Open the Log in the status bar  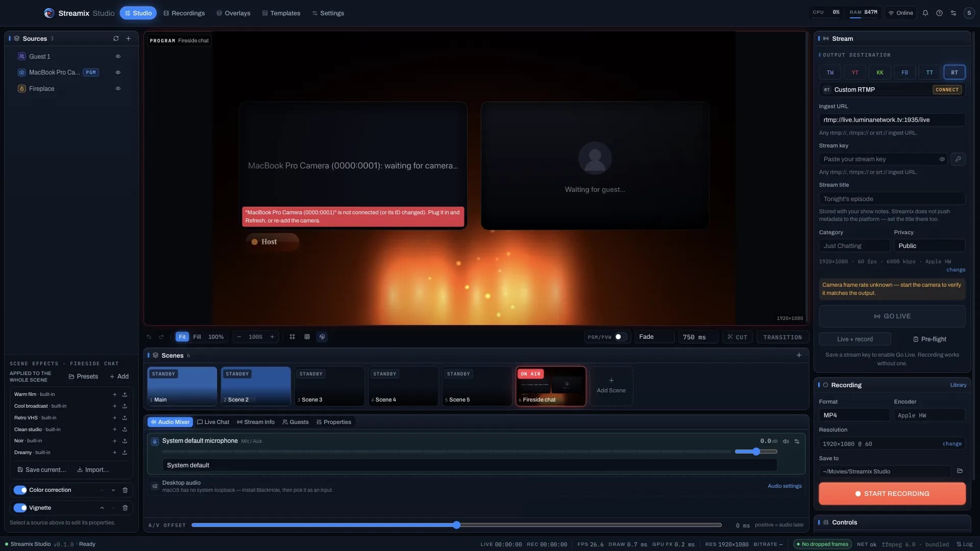tap(964, 544)
